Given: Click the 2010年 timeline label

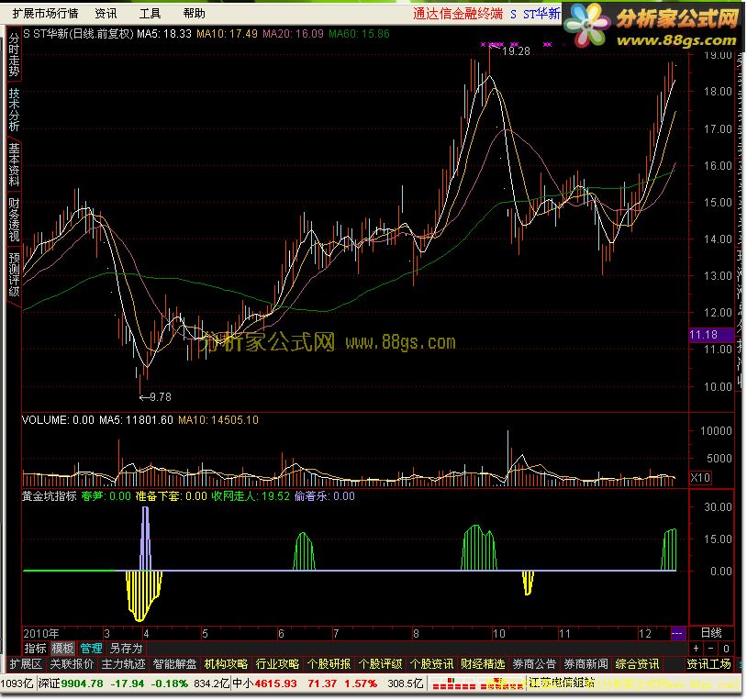Looking at the screenshot, I should point(41,633).
